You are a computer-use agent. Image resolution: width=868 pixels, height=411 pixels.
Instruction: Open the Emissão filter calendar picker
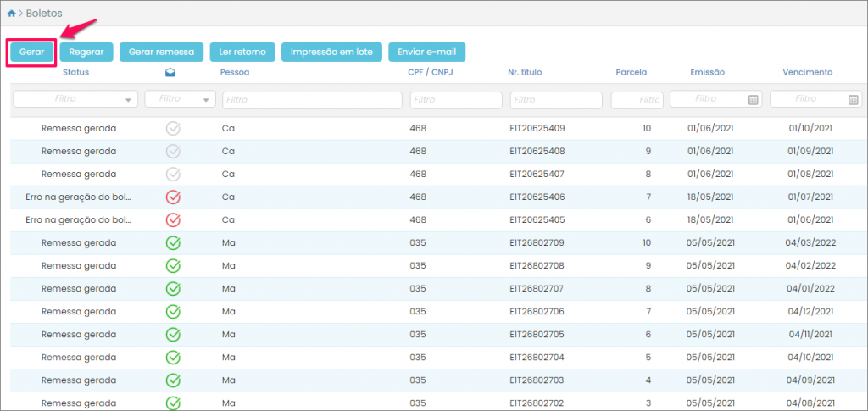tap(753, 100)
